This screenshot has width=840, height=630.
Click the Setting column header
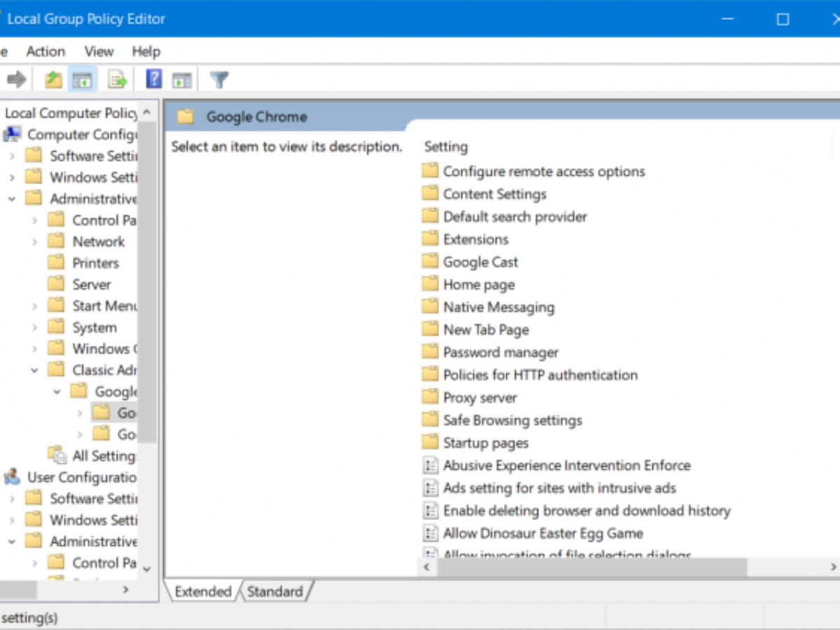coord(446,147)
